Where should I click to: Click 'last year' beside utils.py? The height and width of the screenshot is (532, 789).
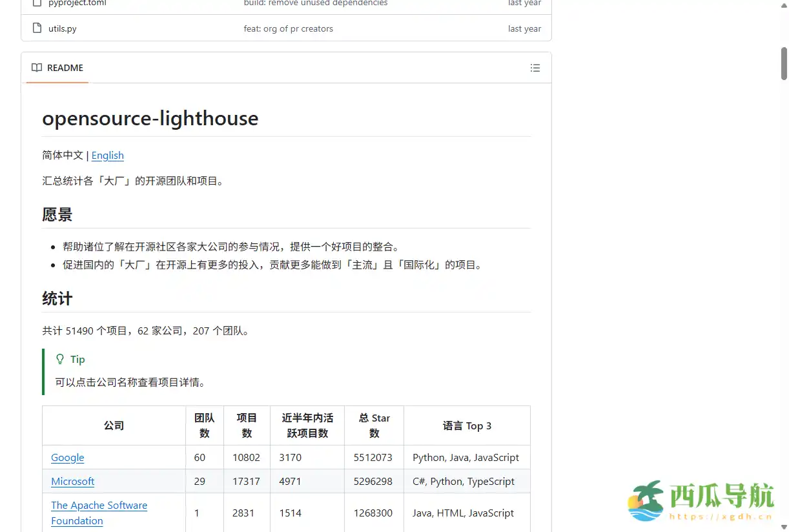[524, 28]
